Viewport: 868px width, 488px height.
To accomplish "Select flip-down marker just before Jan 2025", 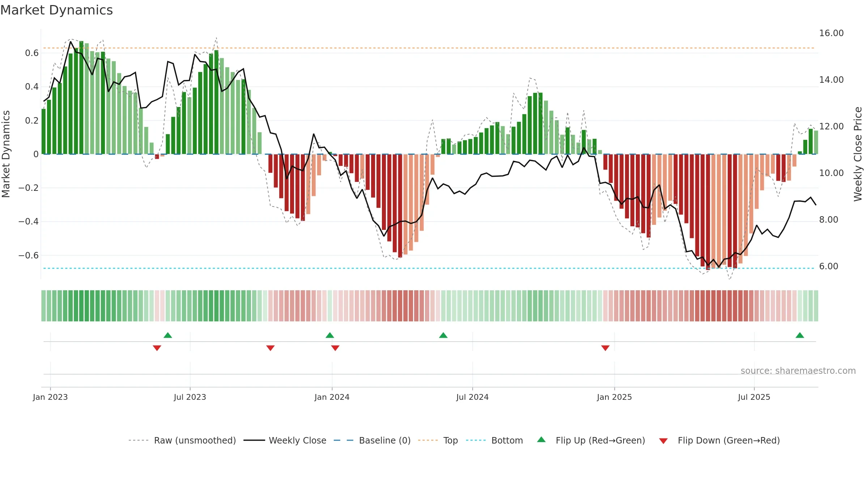I will click(x=605, y=348).
